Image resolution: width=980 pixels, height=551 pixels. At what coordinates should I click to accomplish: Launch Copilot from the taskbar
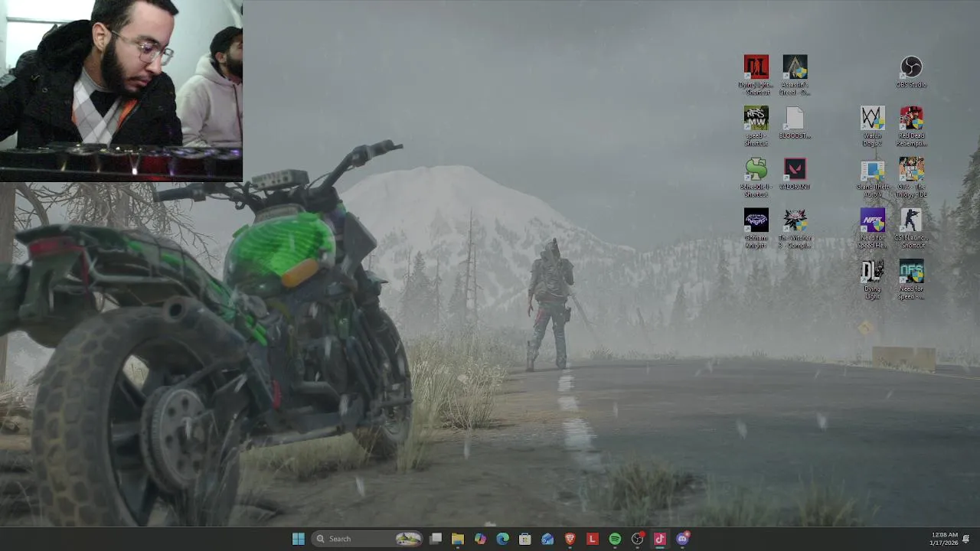(480, 539)
